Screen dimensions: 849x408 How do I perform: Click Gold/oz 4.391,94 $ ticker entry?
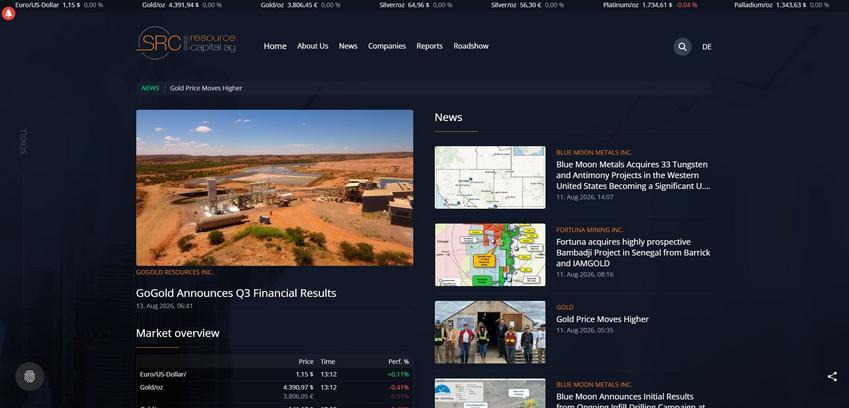(182, 5)
